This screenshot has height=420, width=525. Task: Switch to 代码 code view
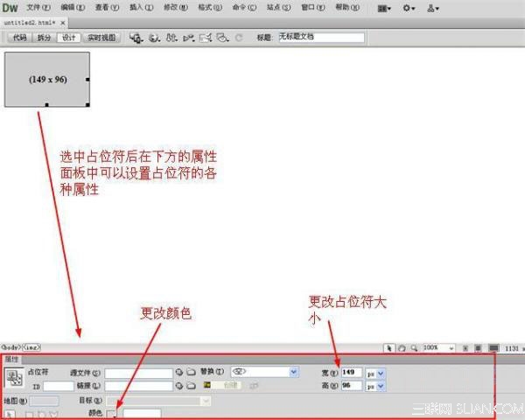(17, 38)
